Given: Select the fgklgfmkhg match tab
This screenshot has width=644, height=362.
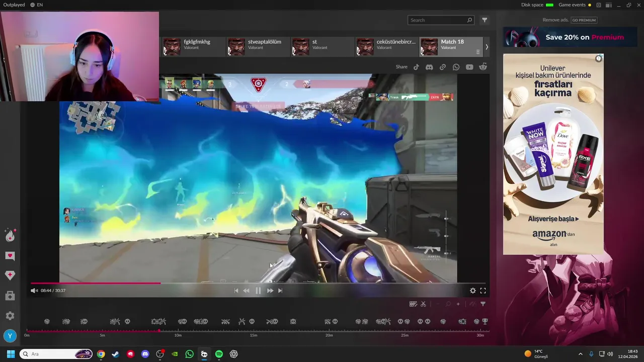Looking at the screenshot, I should (x=193, y=47).
